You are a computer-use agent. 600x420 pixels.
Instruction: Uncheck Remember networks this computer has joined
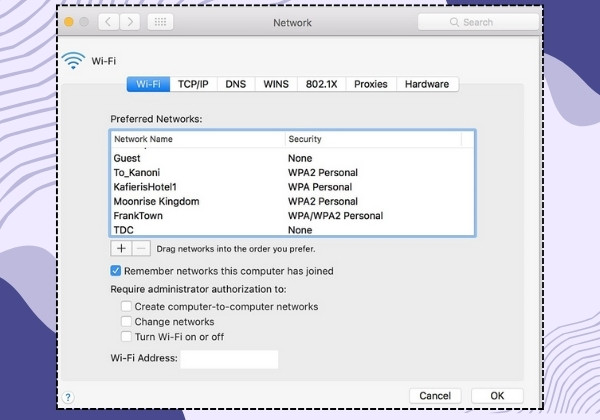pos(116,271)
